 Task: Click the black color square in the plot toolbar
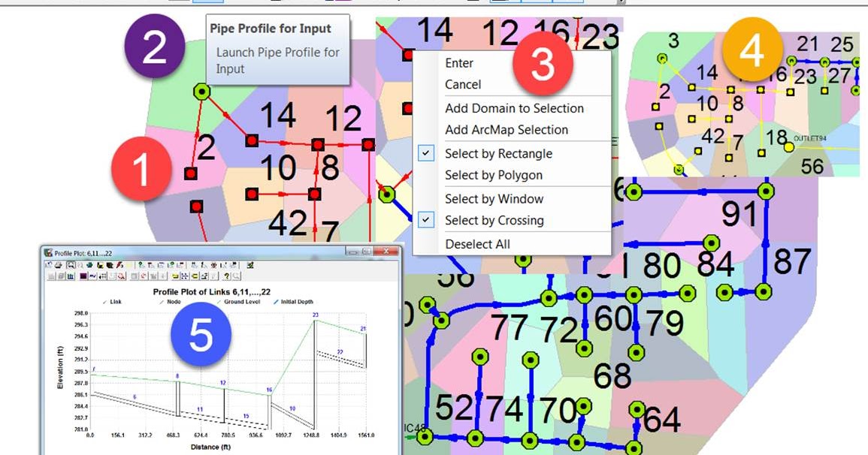point(84,276)
